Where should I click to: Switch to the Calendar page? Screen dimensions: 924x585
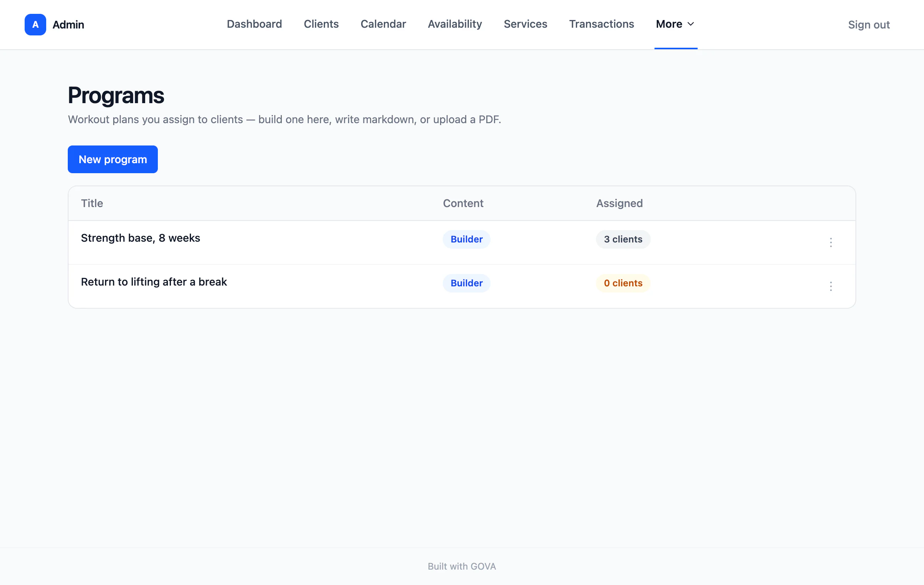click(383, 24)
